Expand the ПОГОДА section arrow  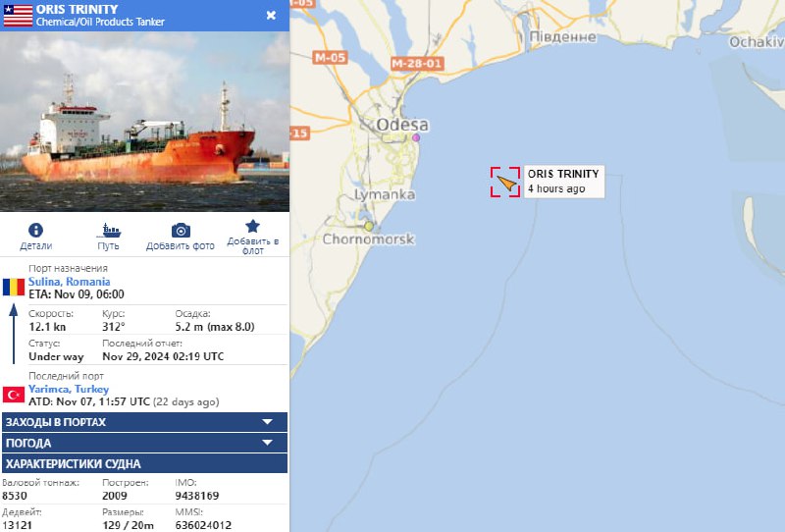(267, 443)
